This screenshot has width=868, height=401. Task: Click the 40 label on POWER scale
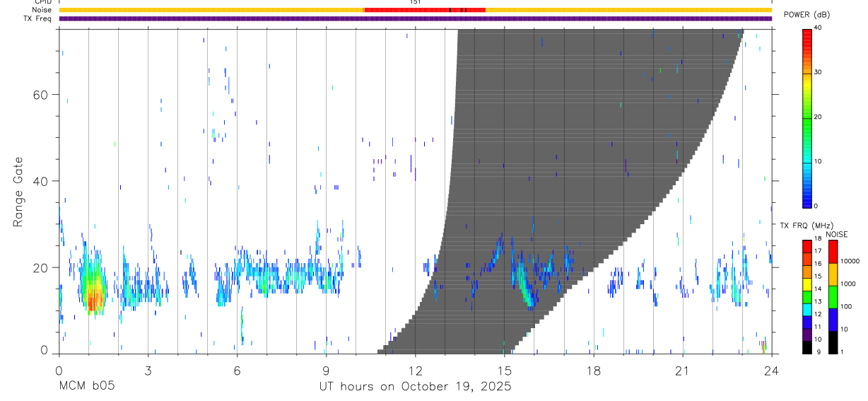tap(819, 28)
